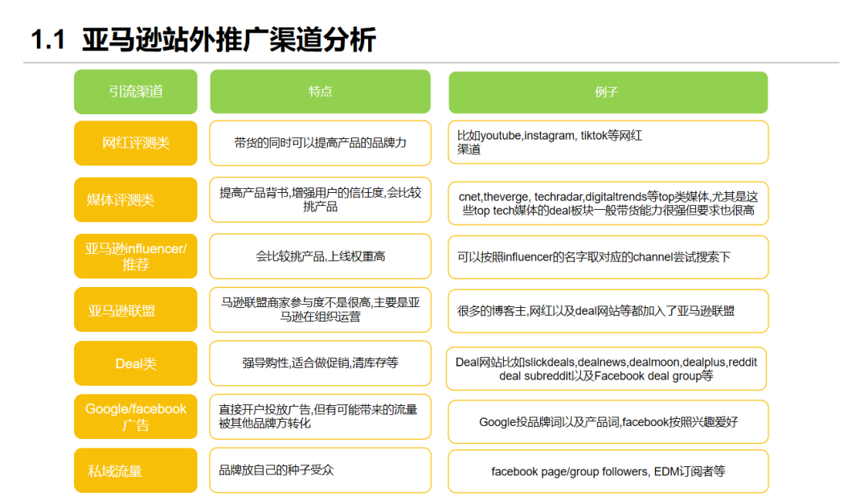Click the 带货的同时可以提高产品的品牌力 text box
This screenshot has width=868, height=500.
320,143
